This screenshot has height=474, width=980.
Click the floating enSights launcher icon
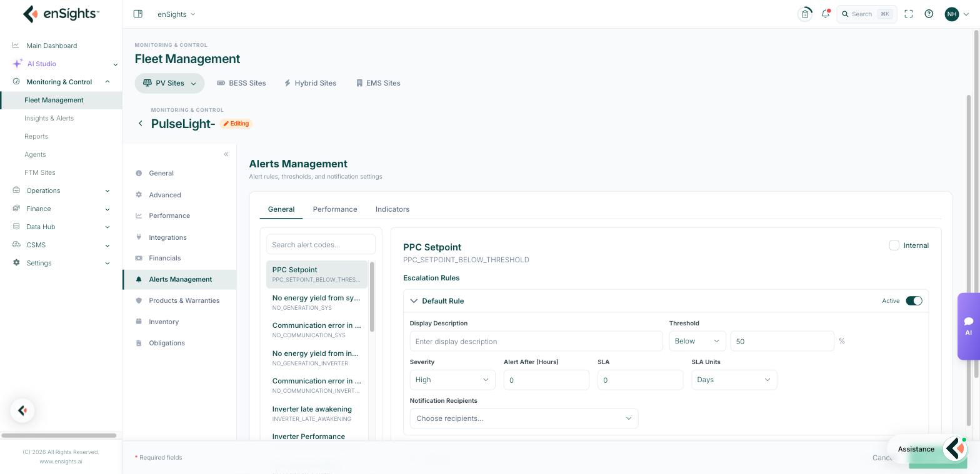tap(22, 410)
